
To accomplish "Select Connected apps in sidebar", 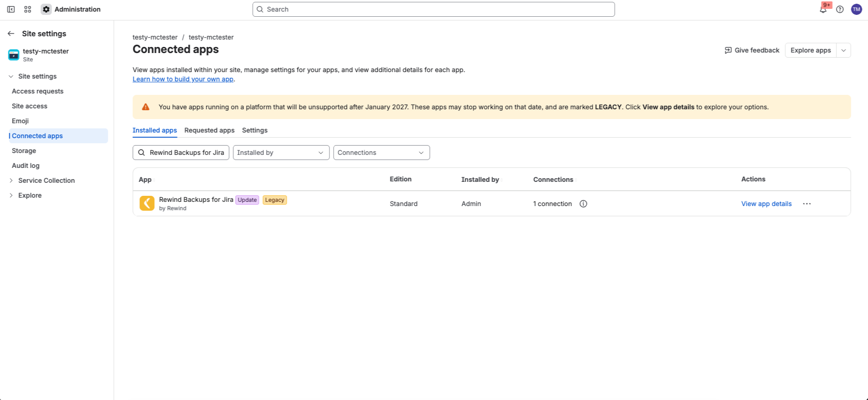I will click(59, 136).
